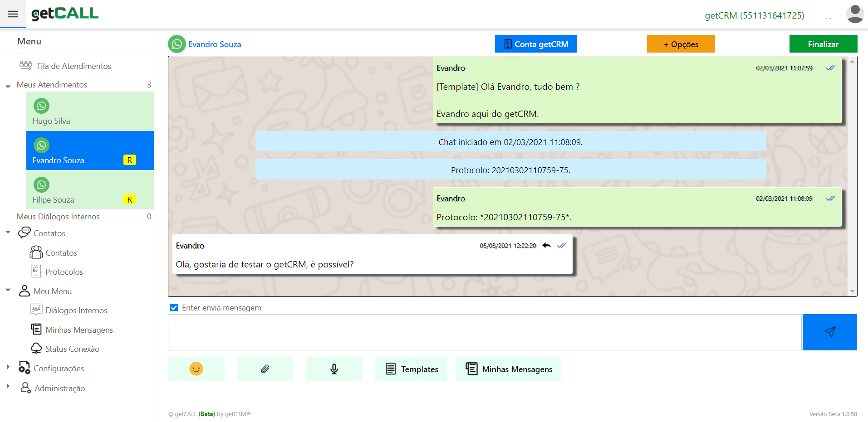Click chat scrollbar up arrow
This screenshot has width=868, height=422.
point(852,61)
